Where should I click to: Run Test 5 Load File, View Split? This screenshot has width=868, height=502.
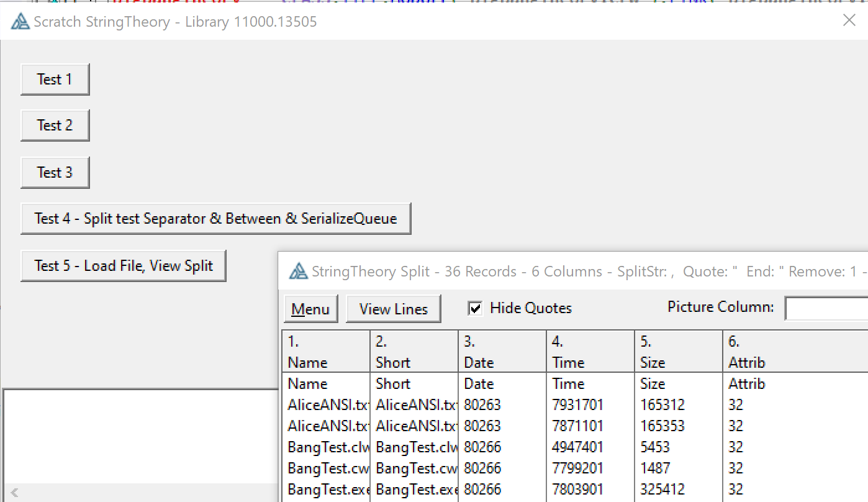(124, 266)
